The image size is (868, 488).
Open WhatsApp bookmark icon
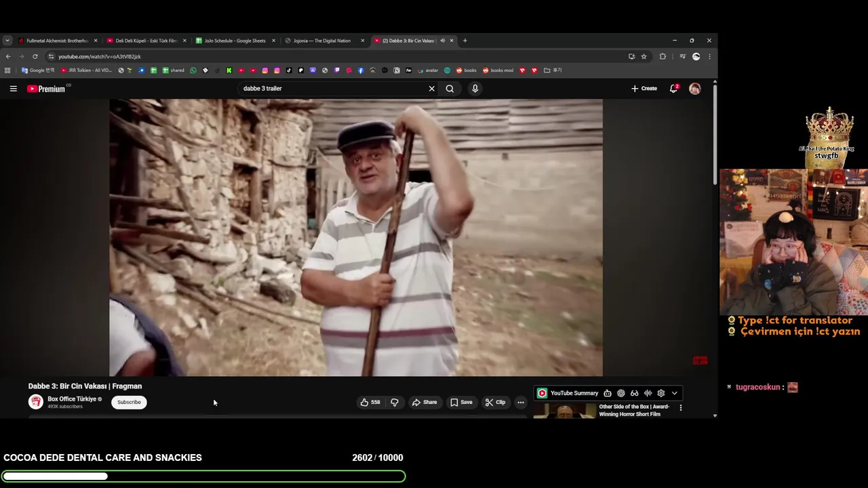pyautogui.click(x=193, y=70)
